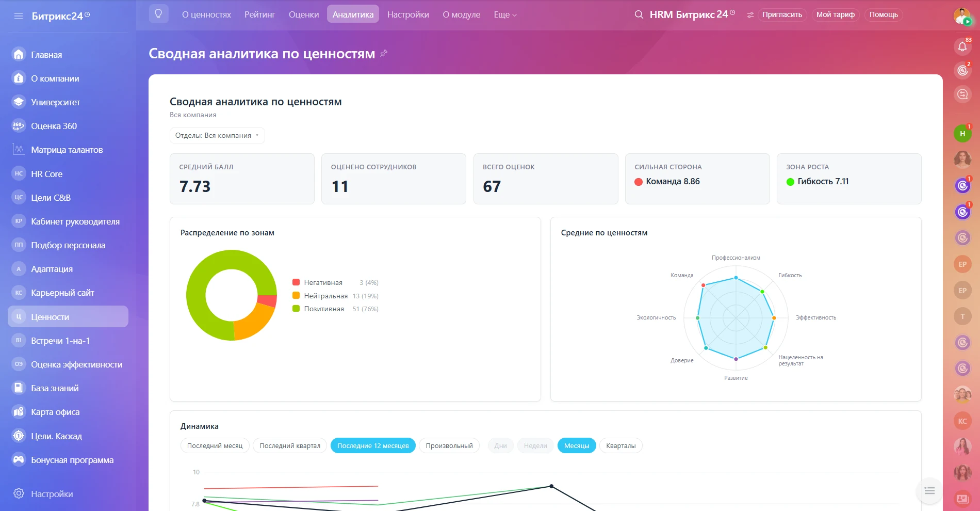Screen dimensions: 980x511
Task: Click the pin icon next to the page title
Action: [x=384, y=53]
